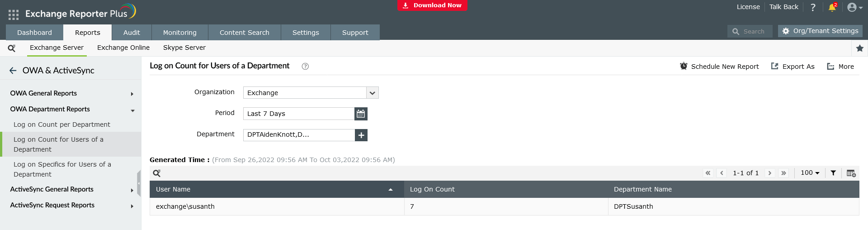Open the Organization dropdown
The height and width of the screenshot is (230, 868).
311,93
